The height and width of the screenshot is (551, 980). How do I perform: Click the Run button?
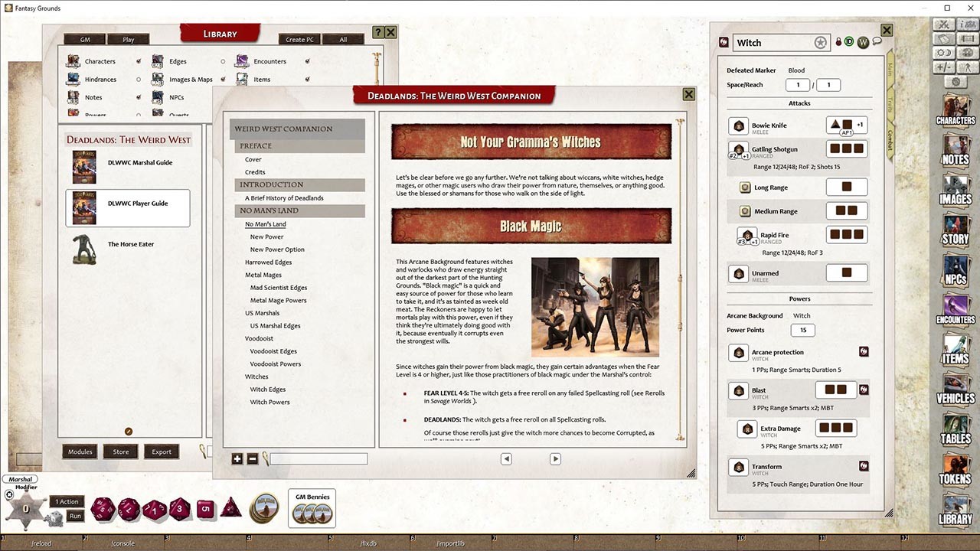75,516
